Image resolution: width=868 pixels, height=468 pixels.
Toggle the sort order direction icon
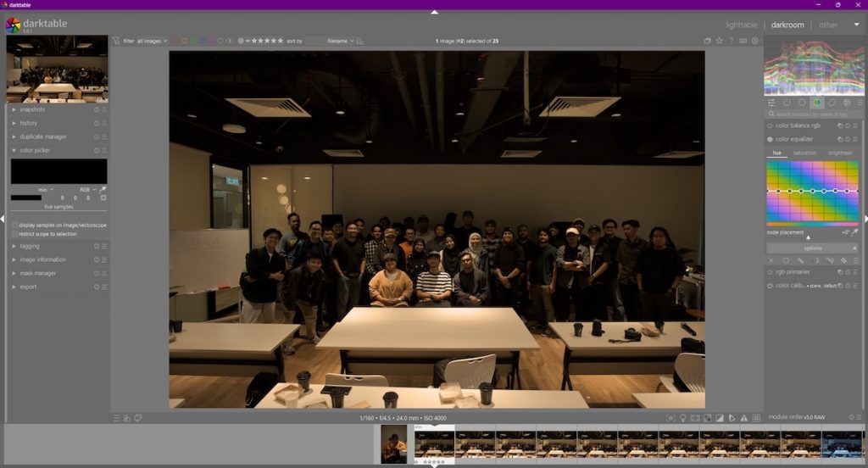click(x=360, y=41)
